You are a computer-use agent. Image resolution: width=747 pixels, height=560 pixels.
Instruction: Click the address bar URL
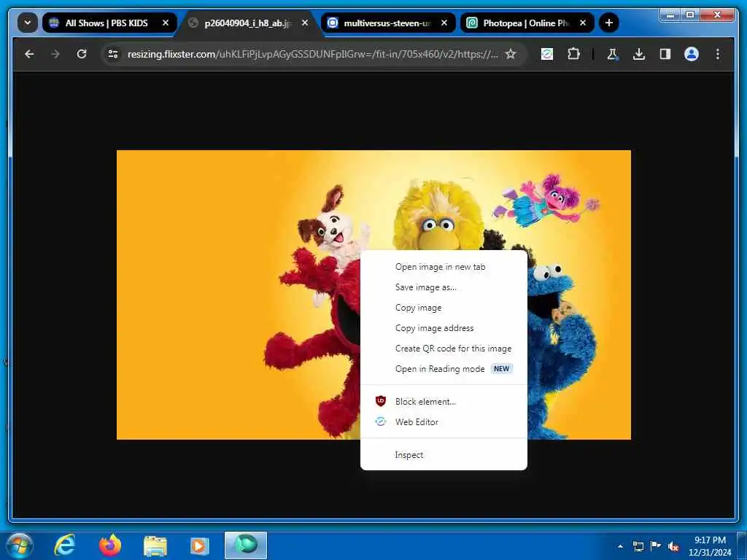coord(312,54)
